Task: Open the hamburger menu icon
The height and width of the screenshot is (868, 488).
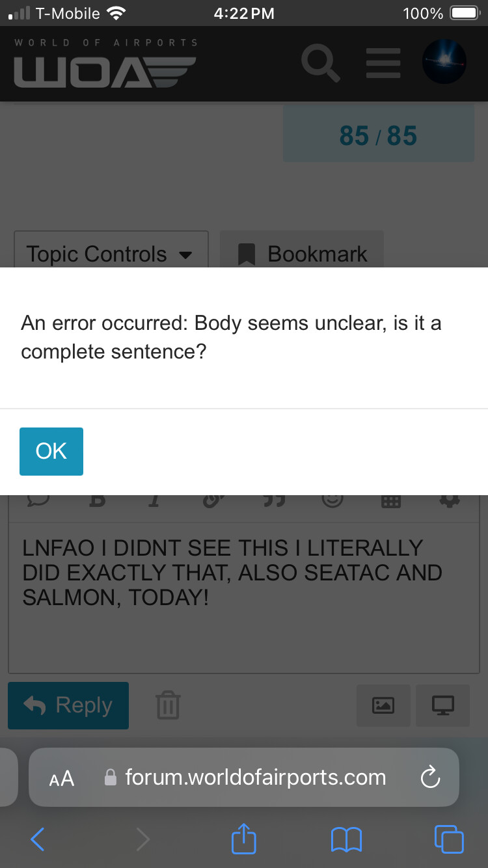Action: pos(383,62)
